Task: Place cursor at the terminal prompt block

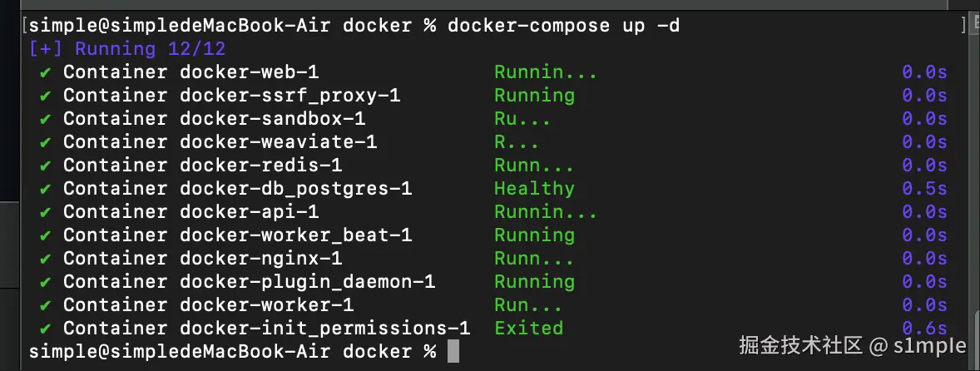Action: click(x=453, y=352)
